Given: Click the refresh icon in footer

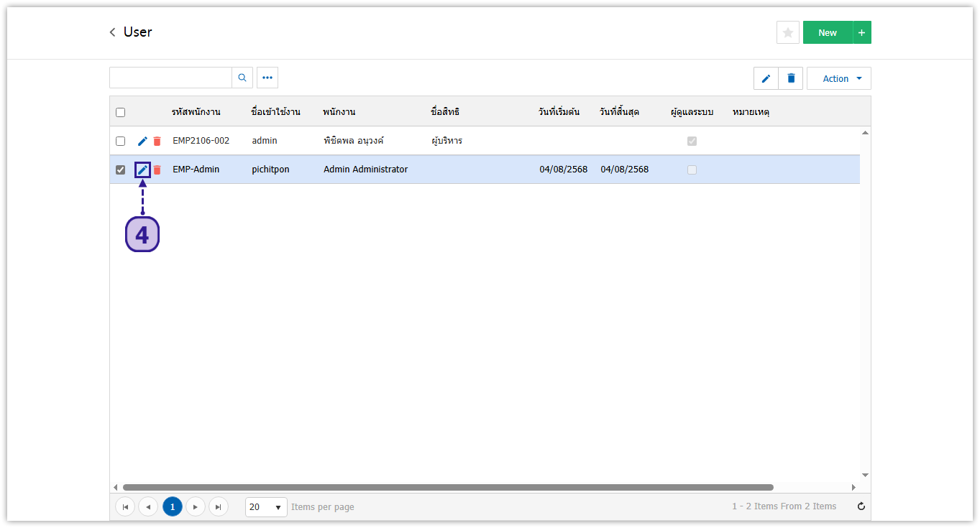Looking at the screenshot, I should (861, 506).
